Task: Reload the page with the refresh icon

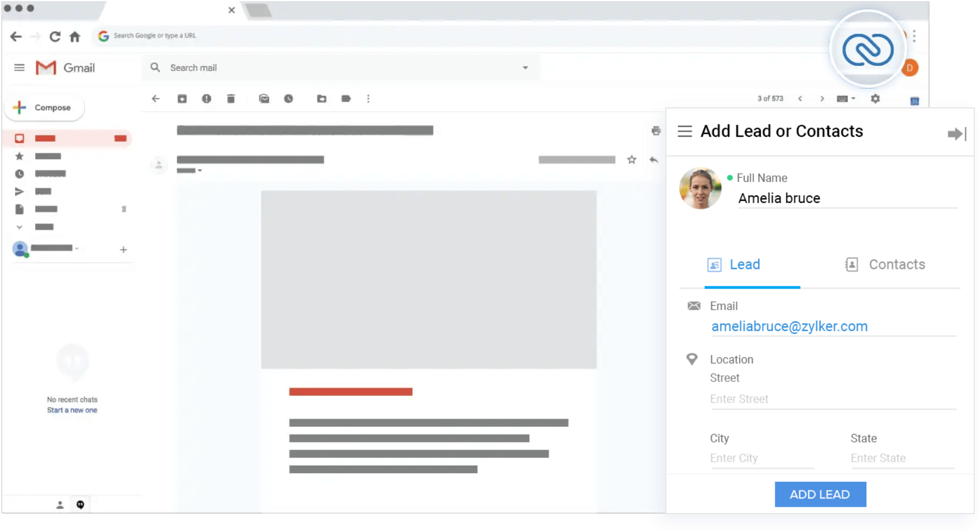Action: 55,36
